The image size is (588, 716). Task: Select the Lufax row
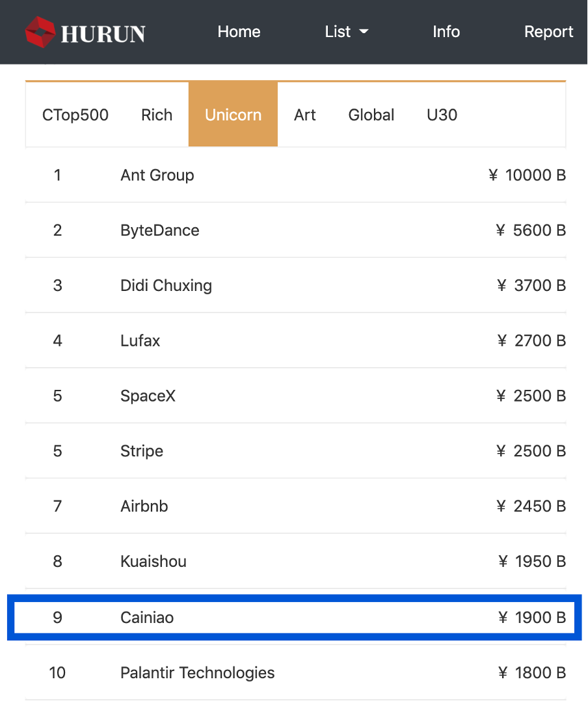pos(295,340)
